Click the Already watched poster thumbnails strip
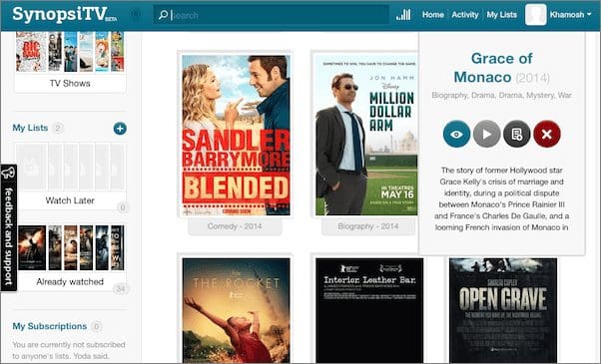 click(70, 247)
